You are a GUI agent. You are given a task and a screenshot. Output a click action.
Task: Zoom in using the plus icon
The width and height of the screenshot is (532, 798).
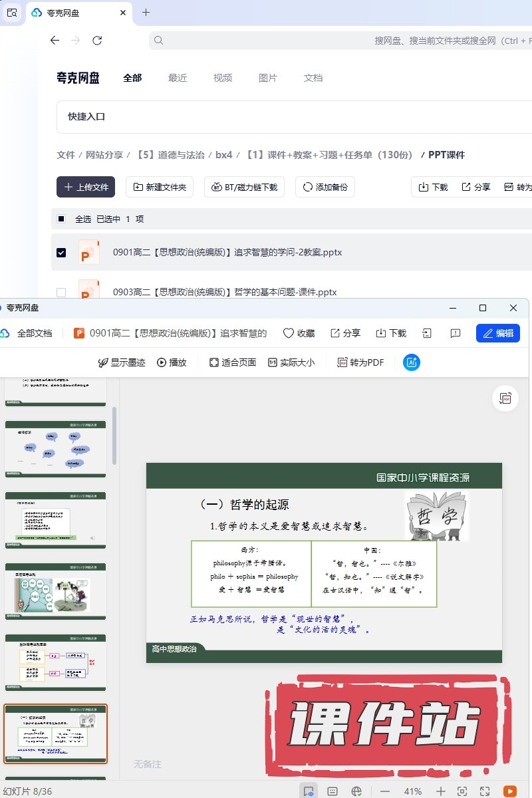pyautogui.click(x=441, y=791)
